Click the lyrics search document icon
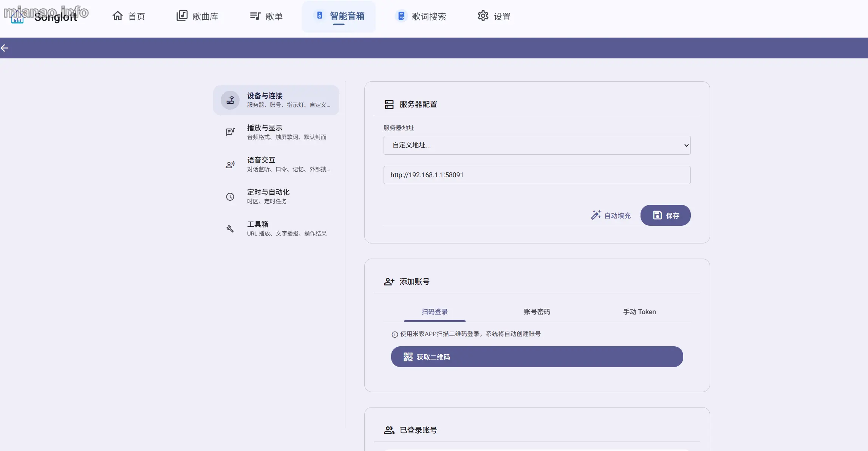The image size is (868, 451). [401, 16]
